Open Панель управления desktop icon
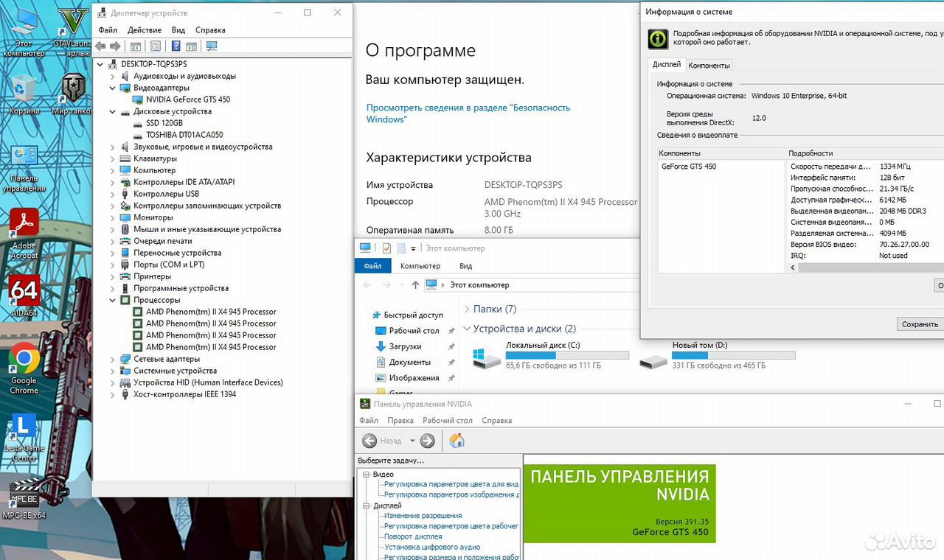 tap(24, 168)
